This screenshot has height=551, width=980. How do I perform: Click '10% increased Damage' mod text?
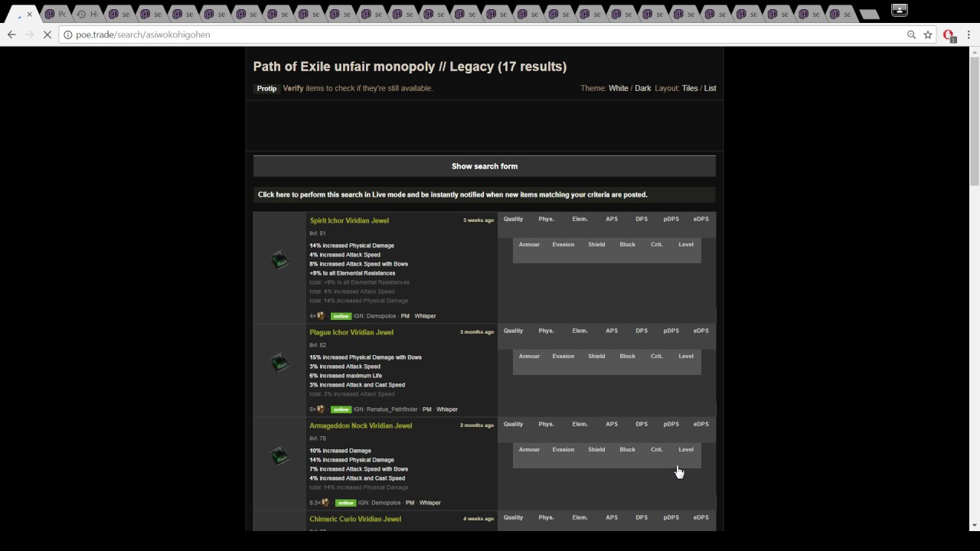[340, 451]
